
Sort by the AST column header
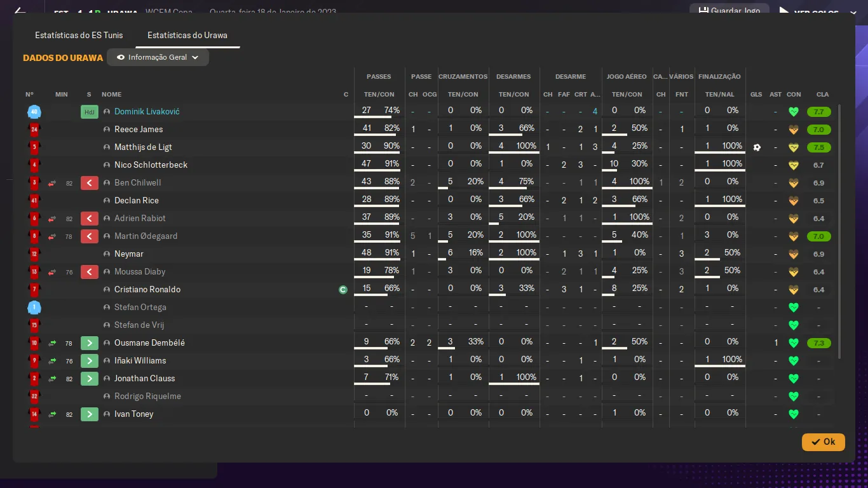[x=776, y=95]
